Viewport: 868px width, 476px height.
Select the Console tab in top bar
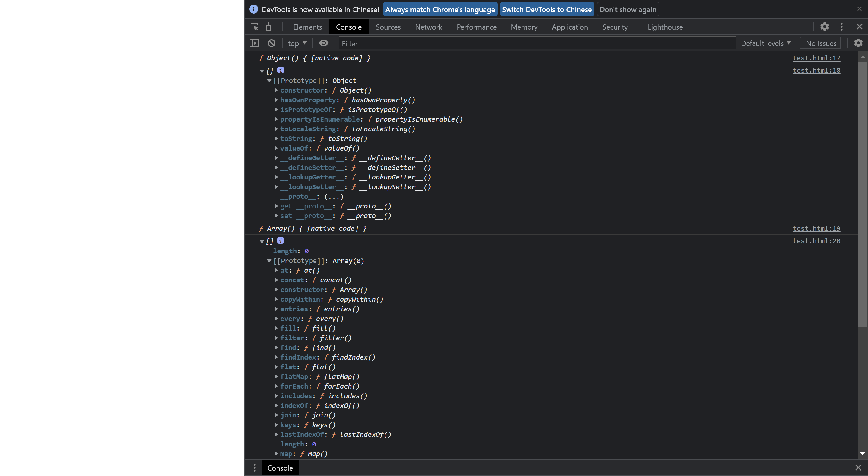[x=348, y=27]
